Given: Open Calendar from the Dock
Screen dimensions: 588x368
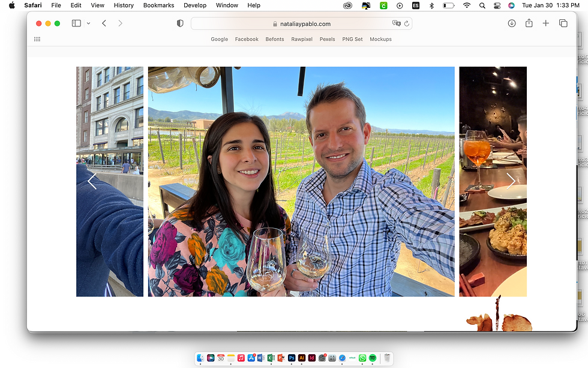Looking at the screenshot, I should point(221,358).
